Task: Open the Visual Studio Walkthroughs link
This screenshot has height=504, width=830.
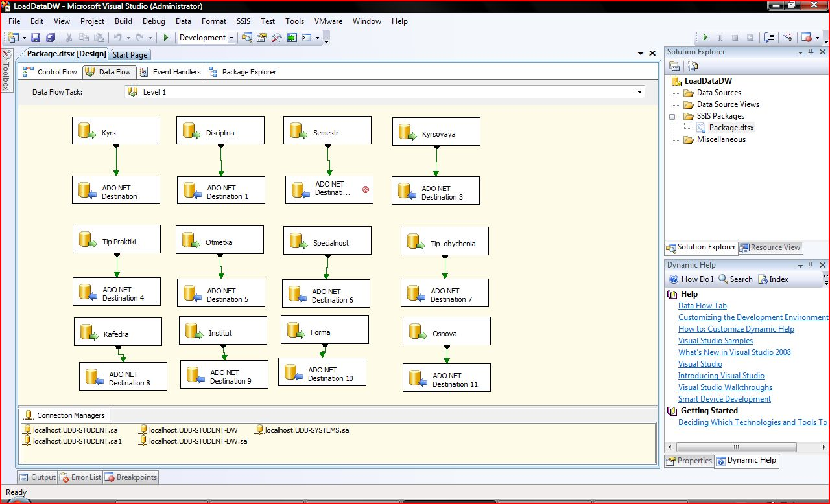Action: coord(725,387)
